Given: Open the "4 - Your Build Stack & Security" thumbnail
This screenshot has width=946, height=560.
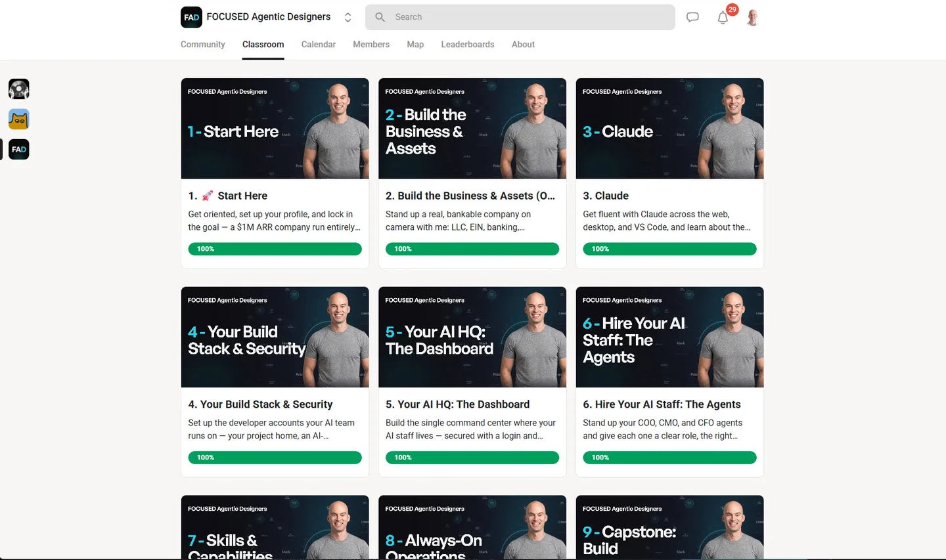Looking at the screenshot, I should 275,337.
